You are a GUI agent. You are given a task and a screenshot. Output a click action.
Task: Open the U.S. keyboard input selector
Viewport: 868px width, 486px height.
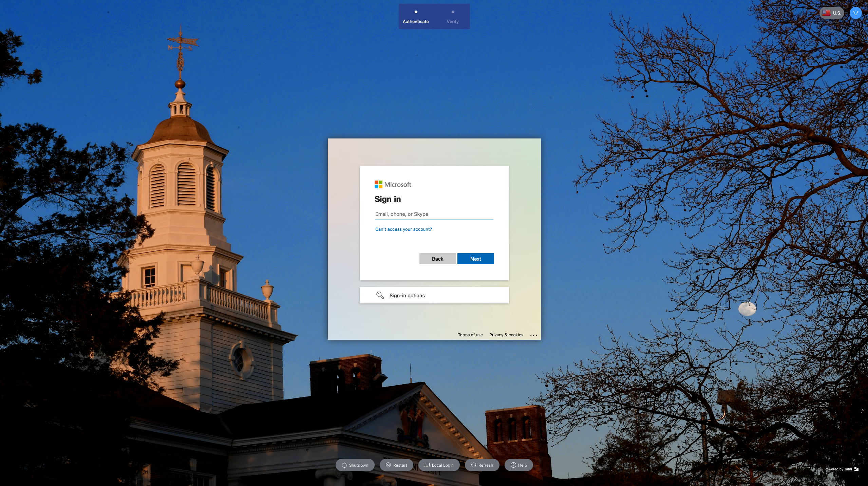pos(832,13)
